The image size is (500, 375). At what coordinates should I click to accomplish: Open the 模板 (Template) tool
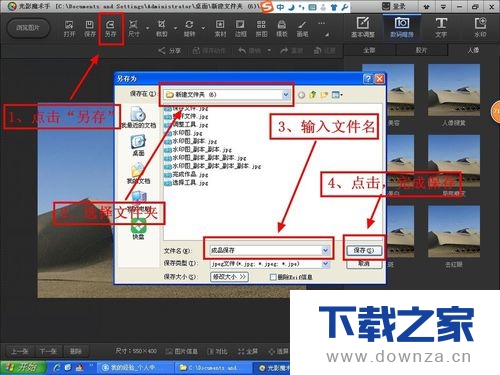click(x=282, y=28)
